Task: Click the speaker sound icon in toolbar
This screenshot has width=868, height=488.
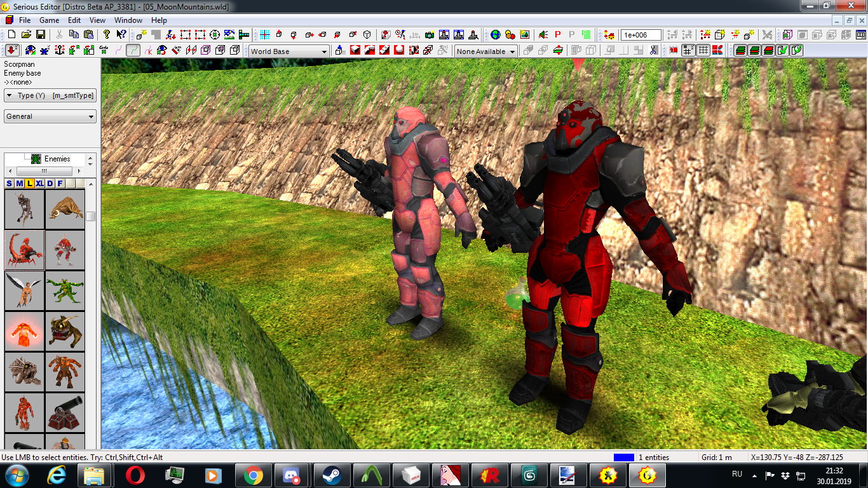Action: (543, 34)
